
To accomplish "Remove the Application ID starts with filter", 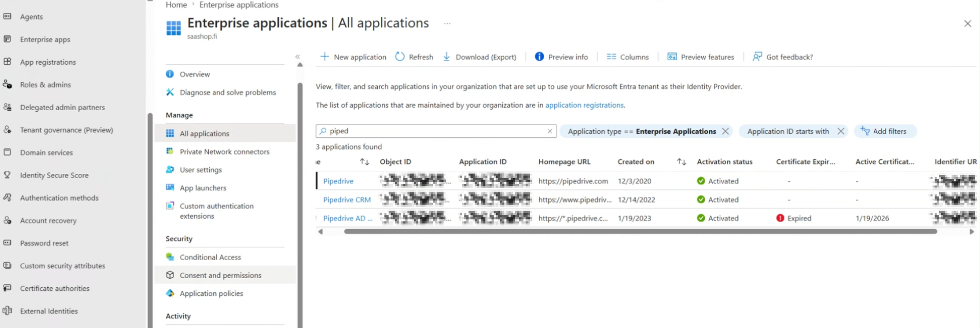I will [841, 131].
